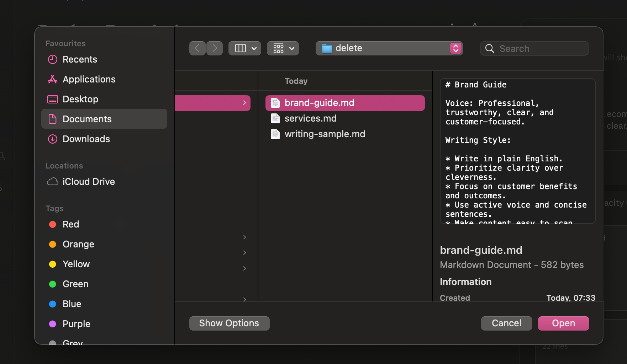Click the Show Options button
627x364 pixels.
(x=229, y=323)
